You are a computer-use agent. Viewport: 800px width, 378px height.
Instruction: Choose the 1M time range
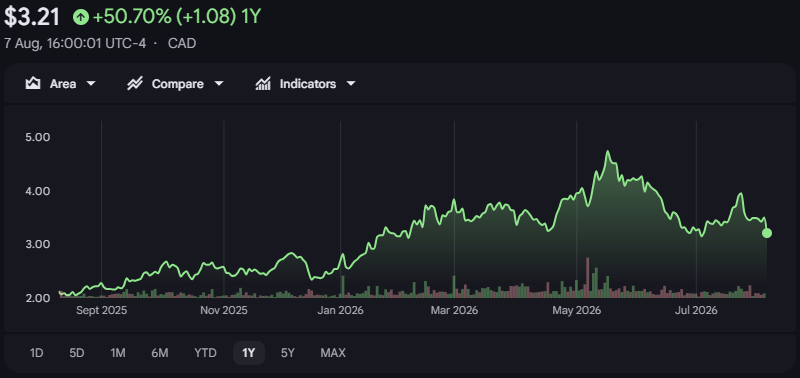118,353
